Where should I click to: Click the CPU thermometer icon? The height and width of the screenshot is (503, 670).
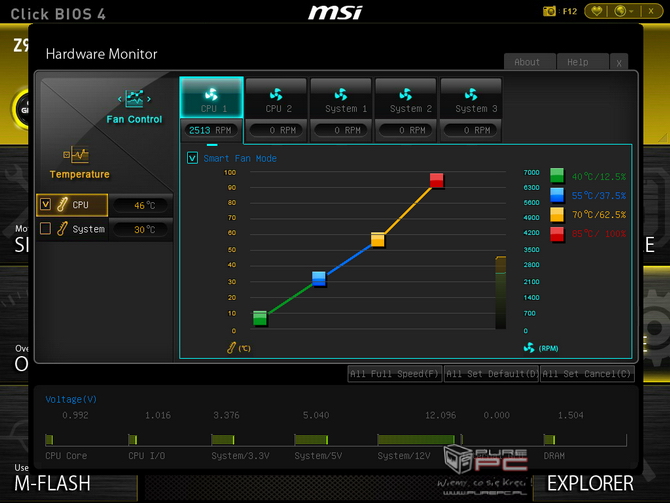[62, 204]
